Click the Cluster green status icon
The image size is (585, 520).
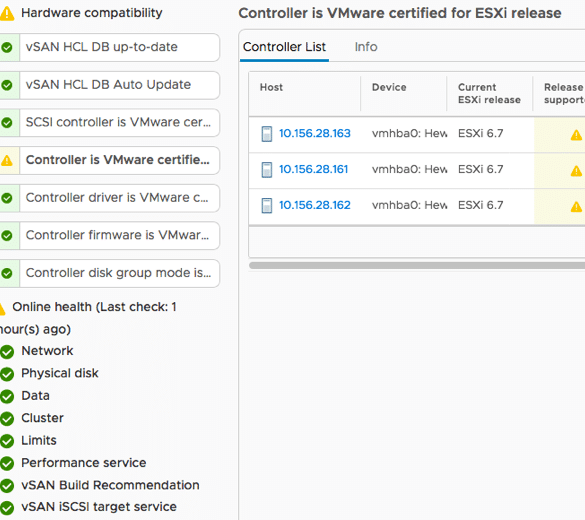[7, 419]
